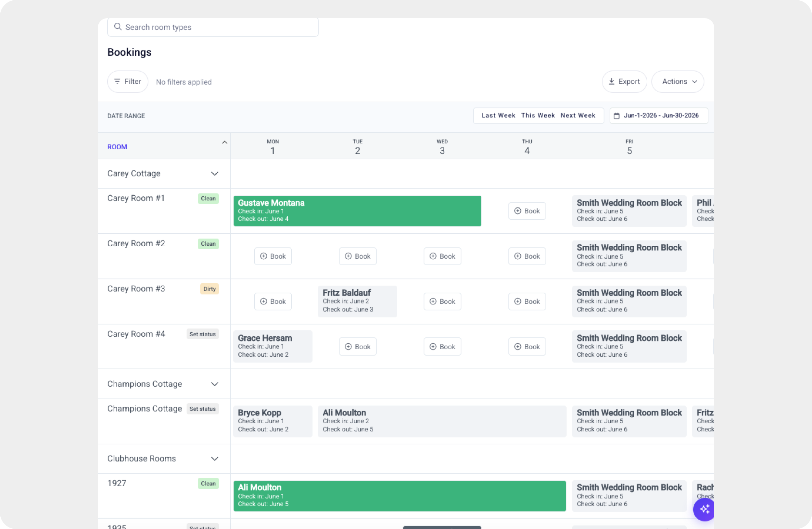
Task: Open the Phil booking in Carey Room #1
Action: 703,211
